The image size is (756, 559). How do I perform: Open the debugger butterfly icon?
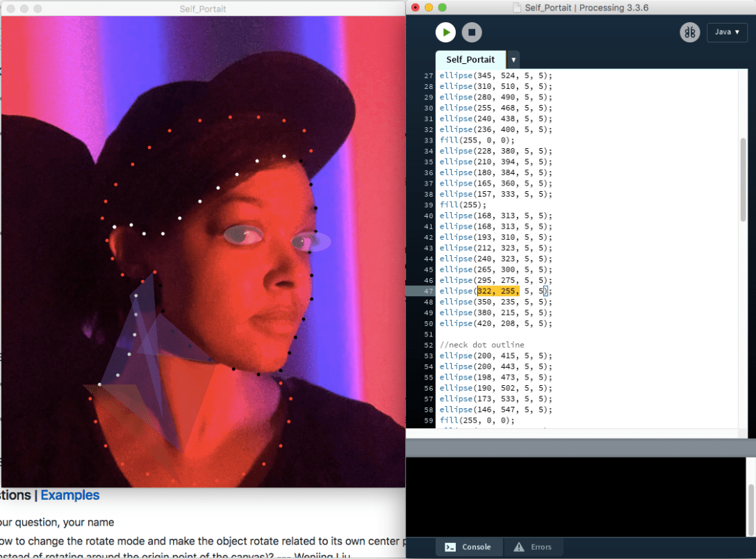coord(689,32)
